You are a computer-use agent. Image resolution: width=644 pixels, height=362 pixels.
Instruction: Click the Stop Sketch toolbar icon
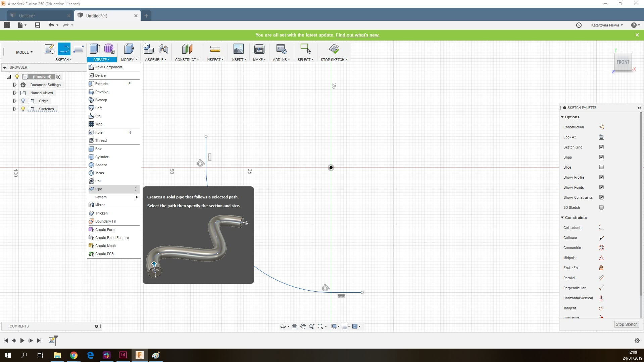(x=334, y=49)
